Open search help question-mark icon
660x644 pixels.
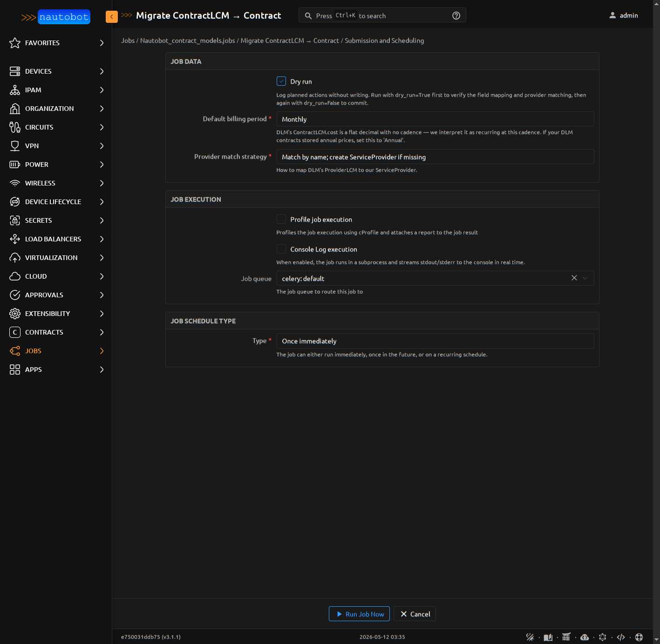[456, 16]
